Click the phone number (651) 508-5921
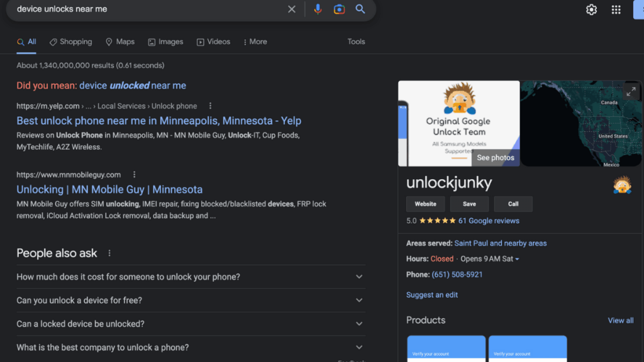The image size is (644, 362). [x=457, y=275]
